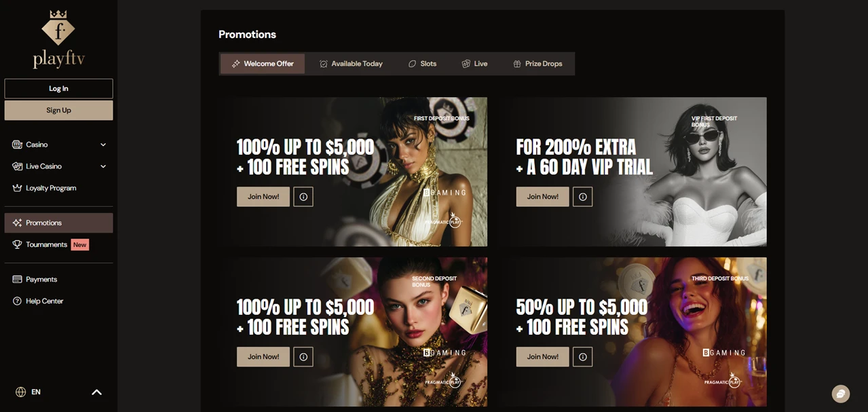This screenshot has height=412, width=868.
Task: Select the Live promotions tab
Action: coord(474,64)
